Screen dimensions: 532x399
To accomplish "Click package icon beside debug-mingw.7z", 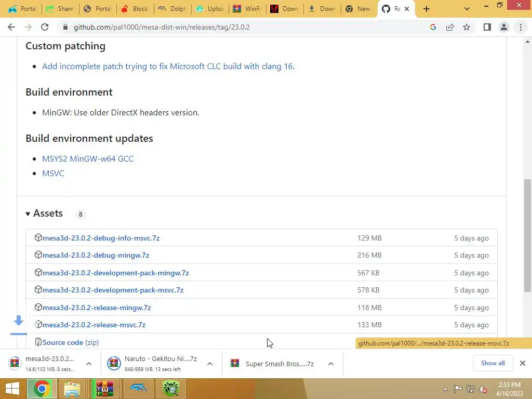I will [x=38, y=255].
